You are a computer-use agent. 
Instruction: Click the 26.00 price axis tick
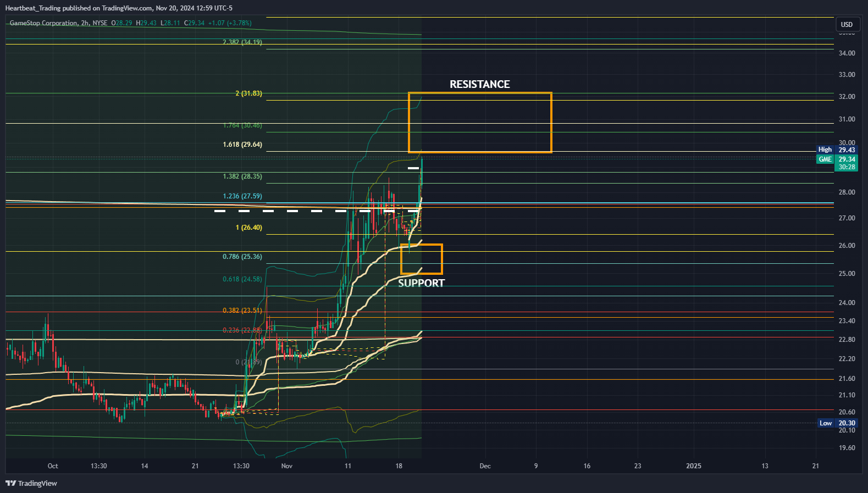(x=847, y=246)
